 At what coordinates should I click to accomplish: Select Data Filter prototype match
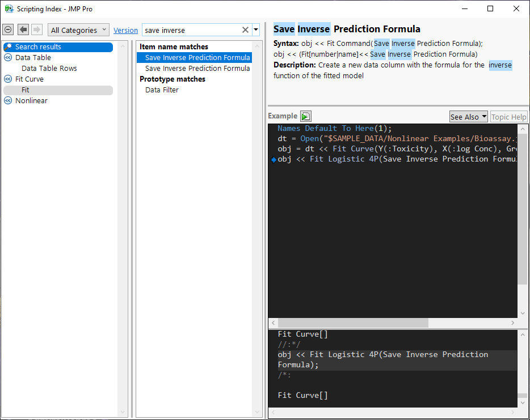pyautogui.click(x=162, y=90)
